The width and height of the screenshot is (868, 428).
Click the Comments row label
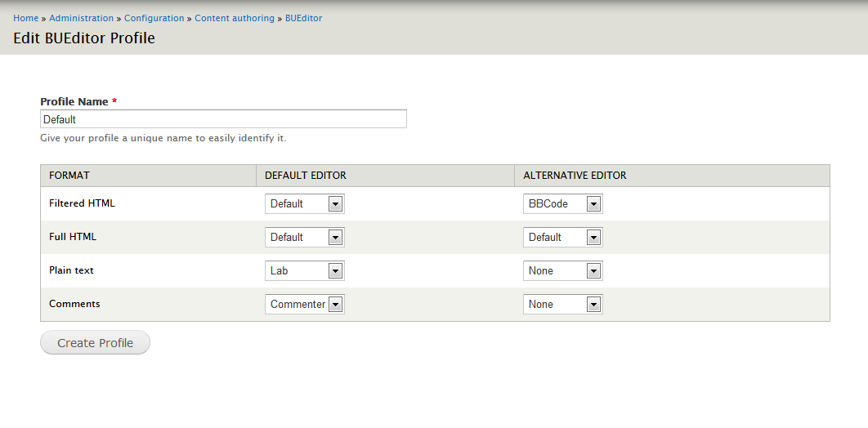pyautogui.click(x=74, y=304)
